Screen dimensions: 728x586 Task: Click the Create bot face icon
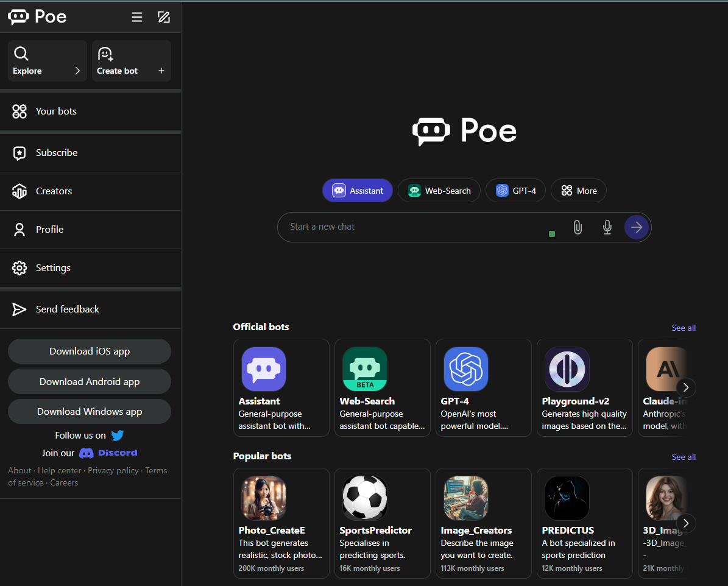[x=105, y=54]
